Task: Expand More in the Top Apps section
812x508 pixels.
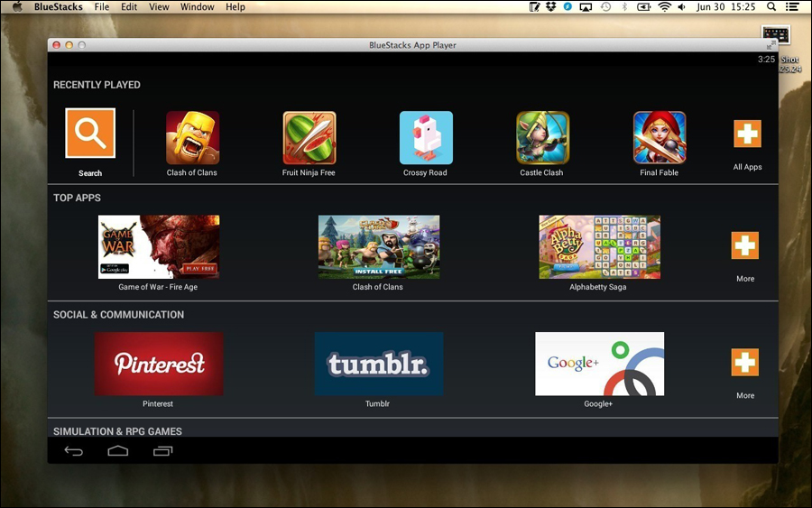Action: 745,246
